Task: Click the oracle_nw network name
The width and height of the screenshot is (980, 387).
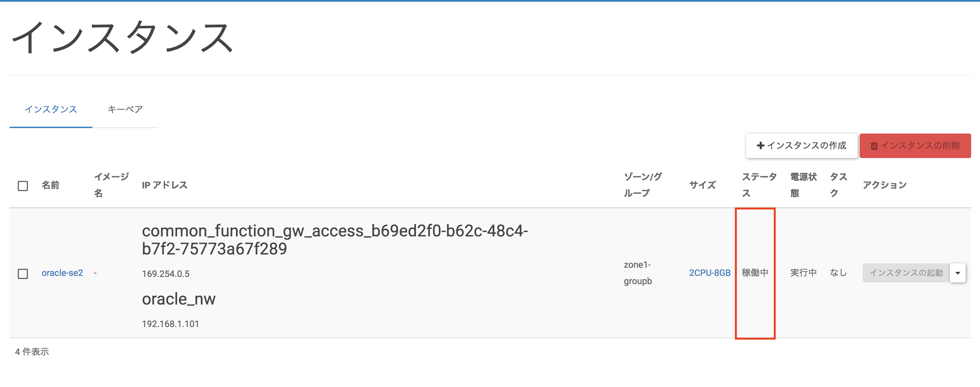Action: [x=178, y=299]
